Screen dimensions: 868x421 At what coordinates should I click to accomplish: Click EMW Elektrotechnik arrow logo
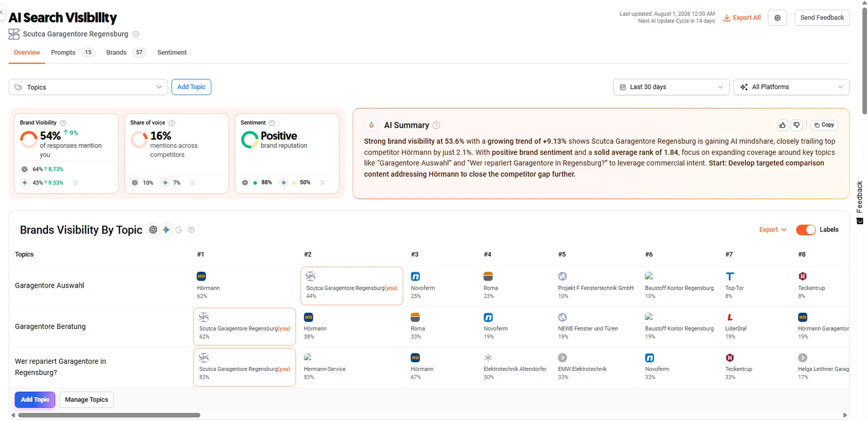pos(563,358)
